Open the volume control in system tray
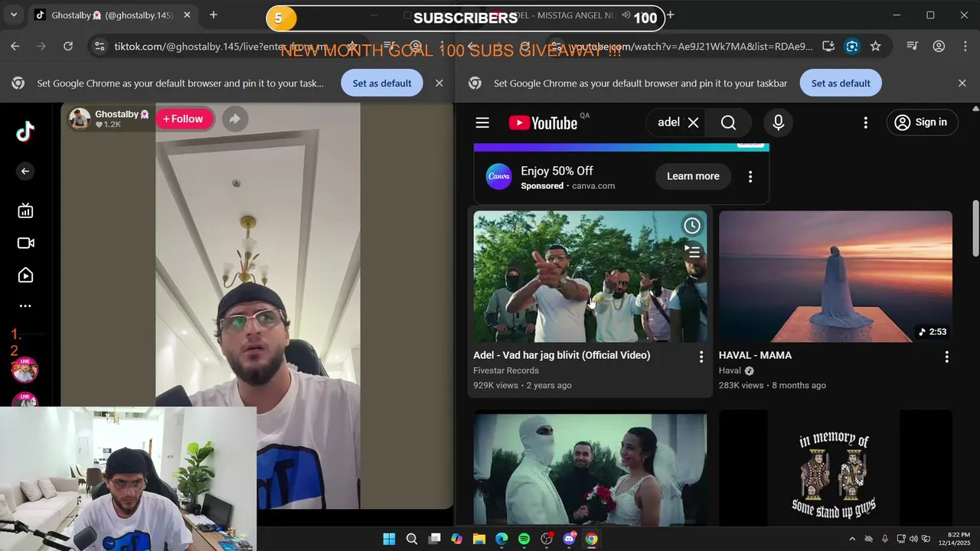980x551 pixels. point(913,539)
